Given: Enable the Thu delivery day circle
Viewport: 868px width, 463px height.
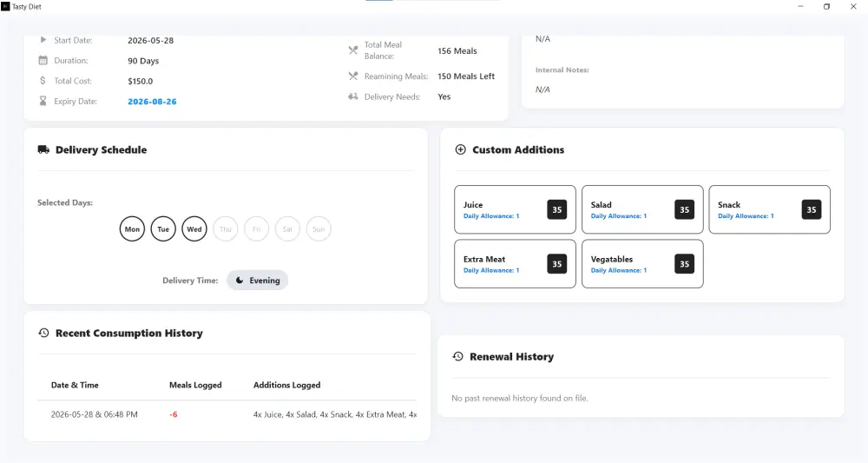Looking at the screenshot, I should [x=226, y=228].
